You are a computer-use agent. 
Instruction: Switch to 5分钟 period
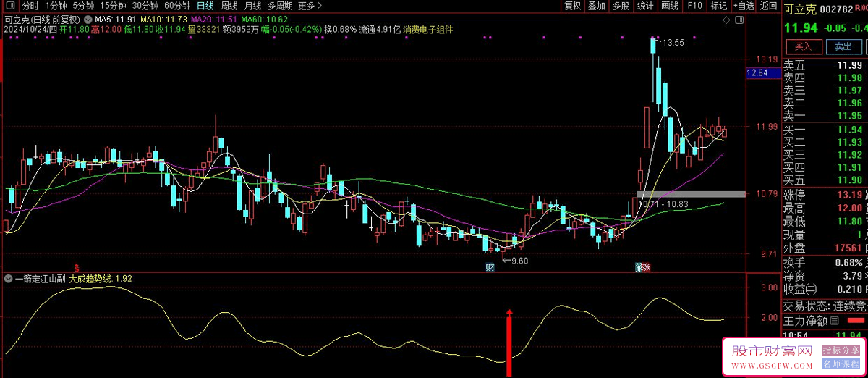point(84,6)
